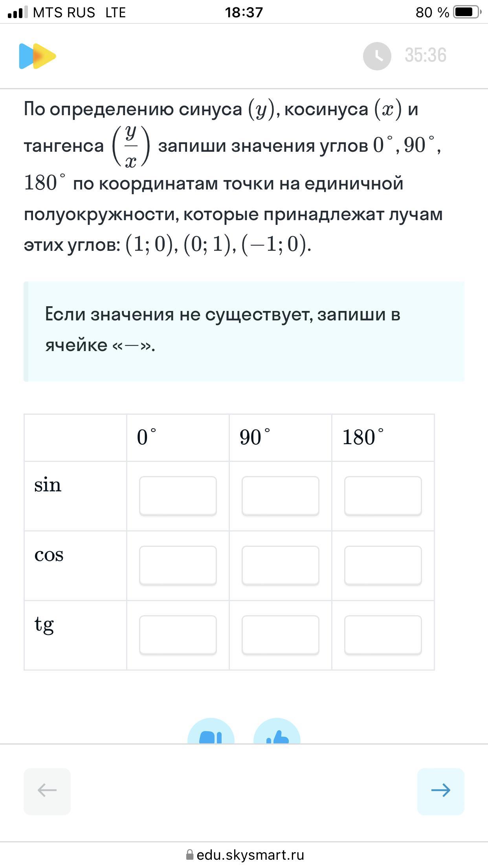Screen dimensions: 488x868
Task: Tap the thumbs down feedback icon
Action: 211,732
